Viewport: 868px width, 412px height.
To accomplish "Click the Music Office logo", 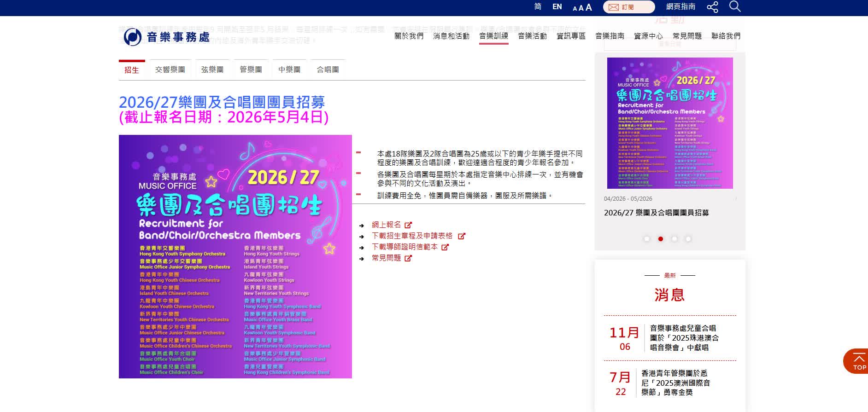I will tap(167, 37).
